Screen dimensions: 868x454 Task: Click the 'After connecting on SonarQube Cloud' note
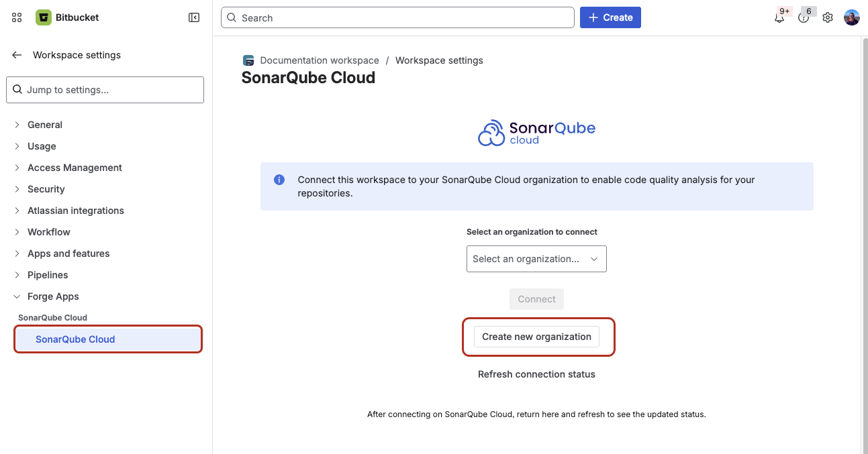click(x=536, y=414)
